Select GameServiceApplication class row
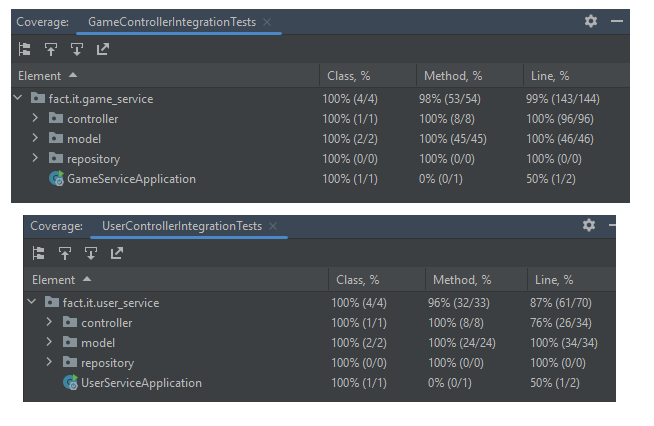 tap(131, 179)
